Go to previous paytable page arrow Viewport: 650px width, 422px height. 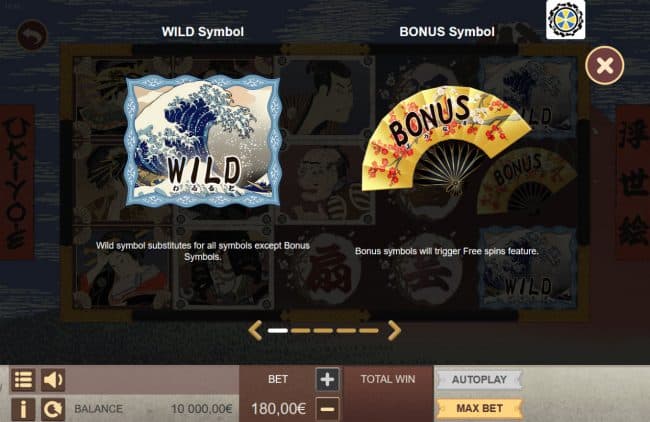[255, 330]
